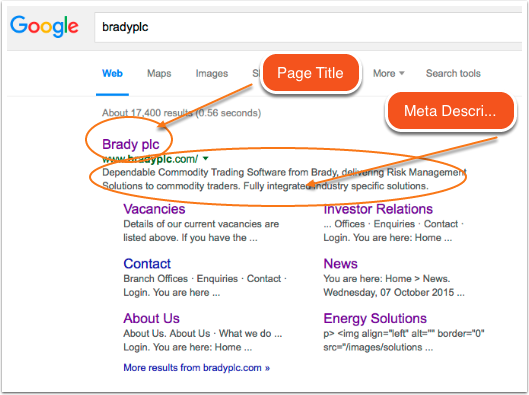529x395 pixels.
Task: Open the green arrow beside bradyplc.com URL
Action: pos(205,158)
